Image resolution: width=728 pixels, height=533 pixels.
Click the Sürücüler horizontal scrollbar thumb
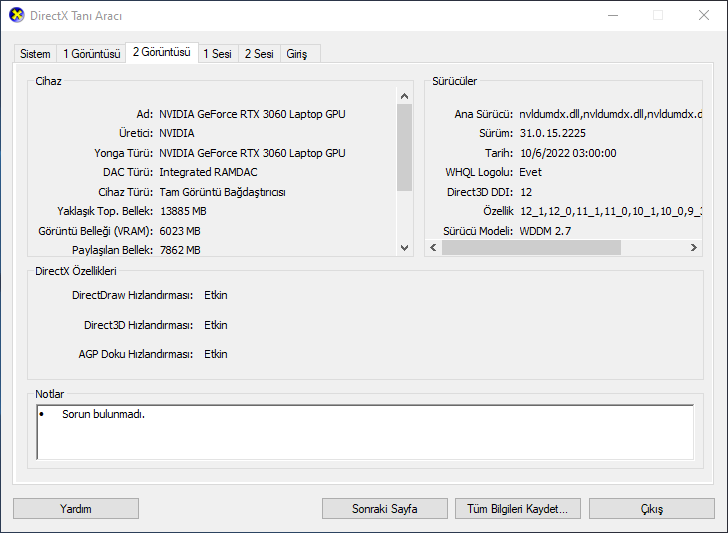531,247
